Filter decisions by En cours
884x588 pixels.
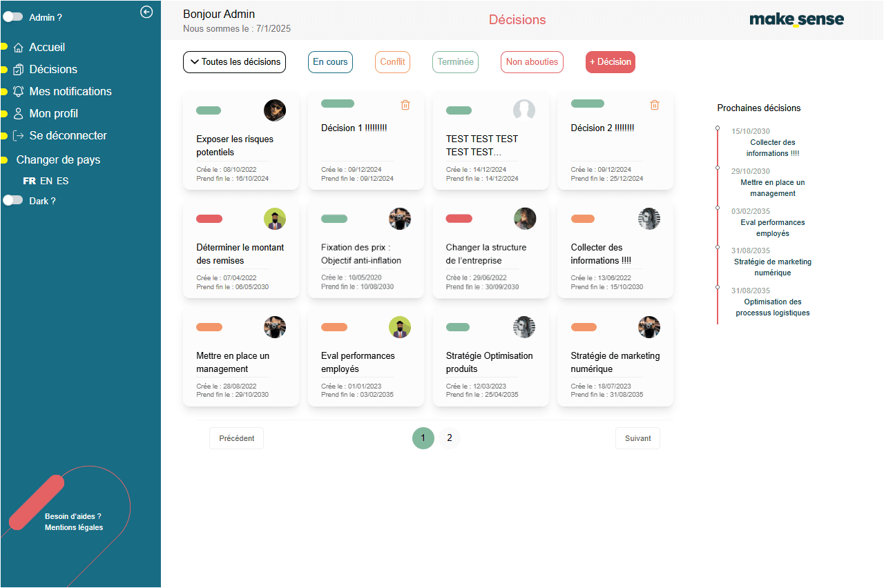click(x=330, y=62)
